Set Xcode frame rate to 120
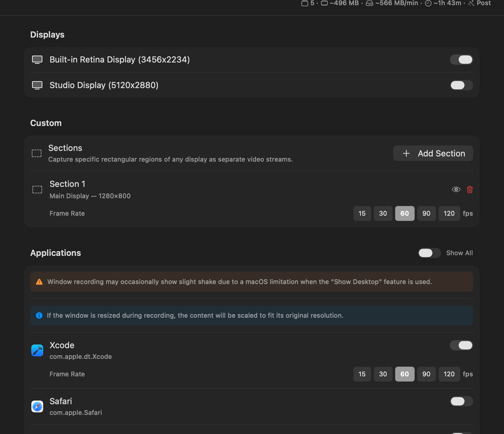The image size is (504, 434). click(x=449, y=374)
